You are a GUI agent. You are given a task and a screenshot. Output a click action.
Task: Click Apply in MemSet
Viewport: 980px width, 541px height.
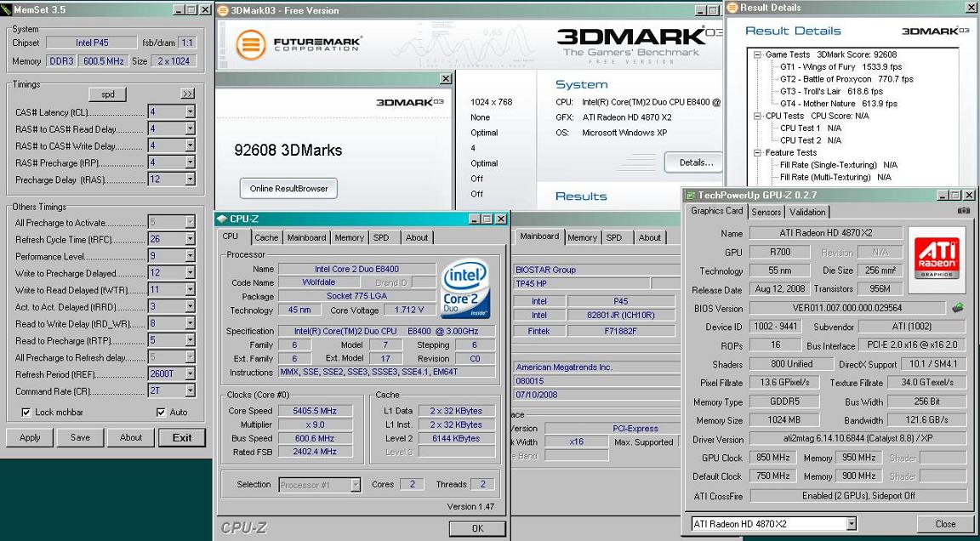click(x=30, y=437)
